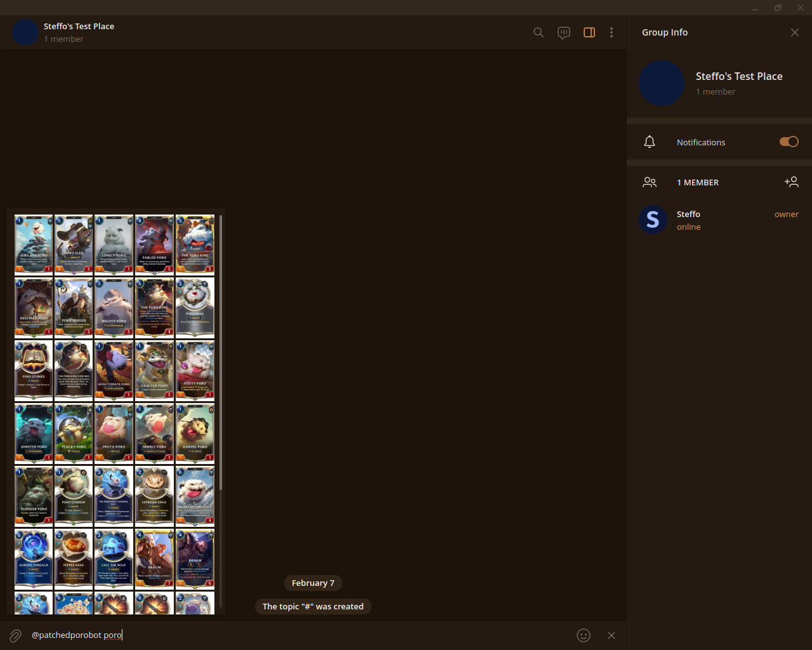Select the Poro Herder card
Screen dimensions: 812x650
(x=74, y=307)
